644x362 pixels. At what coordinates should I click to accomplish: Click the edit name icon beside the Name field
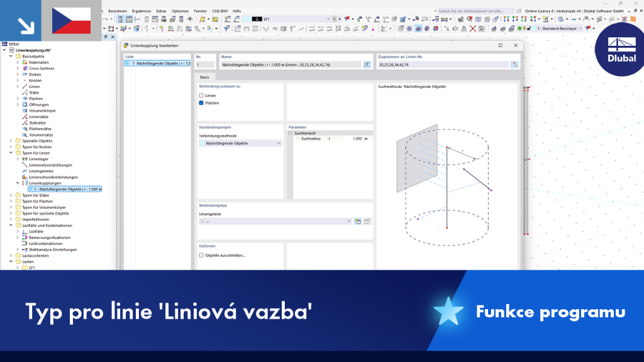pos(367,65)
